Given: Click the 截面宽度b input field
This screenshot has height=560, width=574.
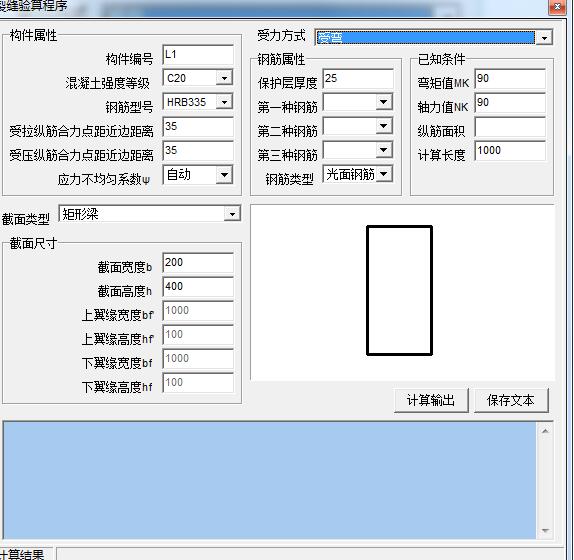Looking at the screenshot, I should [x=198, y=262].
